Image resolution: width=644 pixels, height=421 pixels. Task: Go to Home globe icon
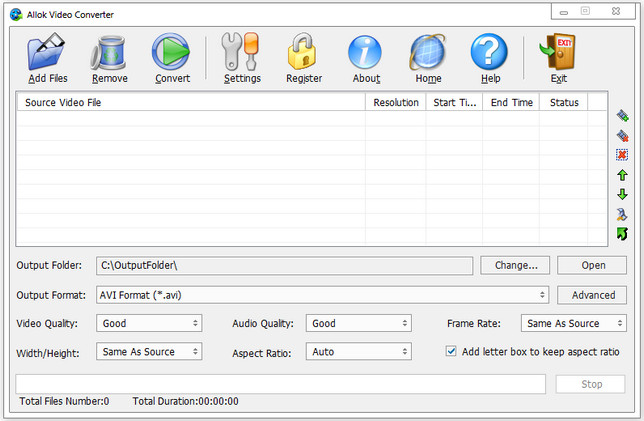tap(428, 53)
